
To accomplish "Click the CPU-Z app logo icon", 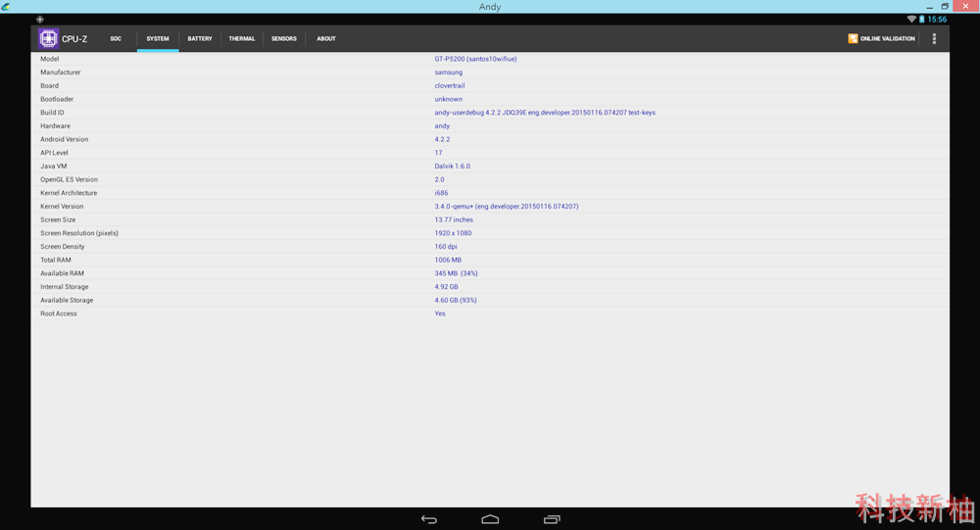I will [48, 39].
